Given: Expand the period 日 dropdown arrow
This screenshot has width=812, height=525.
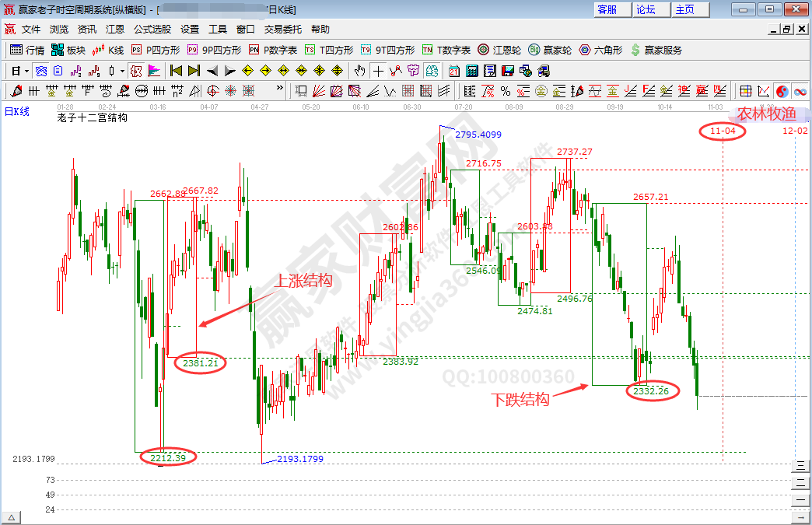Looking at the screenshot, I should 26,71.
